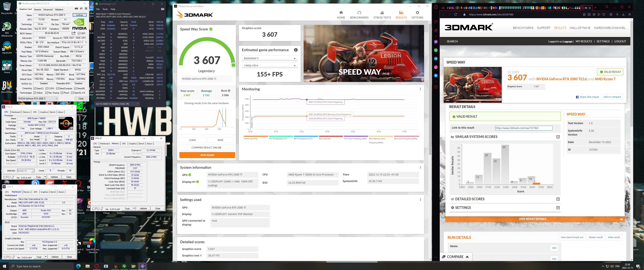This screenshot has height=270, width=644.
Task: Click the orange Run Again button
Action: [x=207, y=155]
